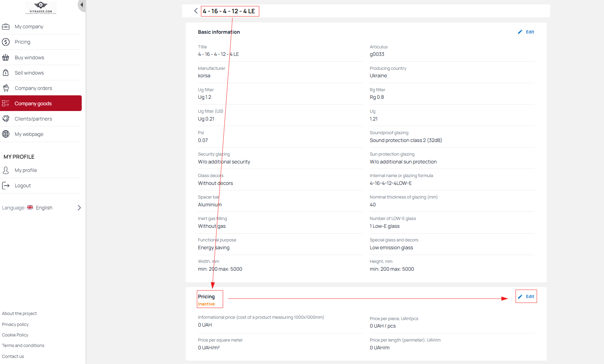The image size is (604, 364).
Task: Expand the Language English selector chevron
Action: click(79, 208)
